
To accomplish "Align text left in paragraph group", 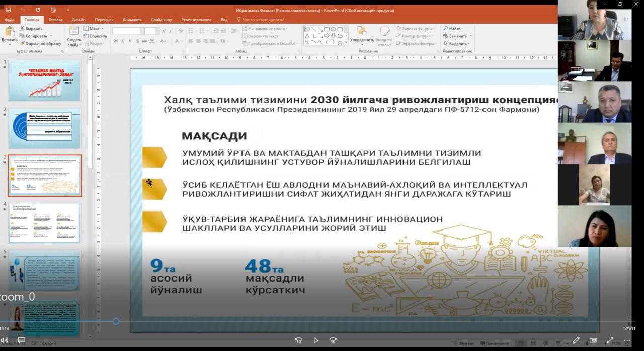I will pos(192,41).
